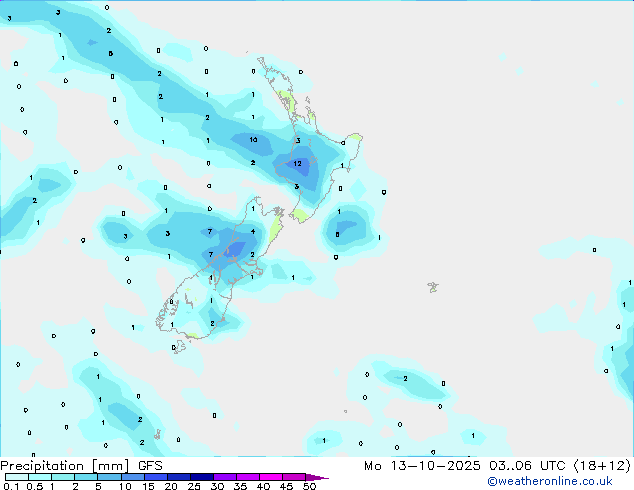The width and height of the screenshot is (634, 490).
Task: Click the 5–10 mm legend color swatch
Action: (x=109, y=477)
